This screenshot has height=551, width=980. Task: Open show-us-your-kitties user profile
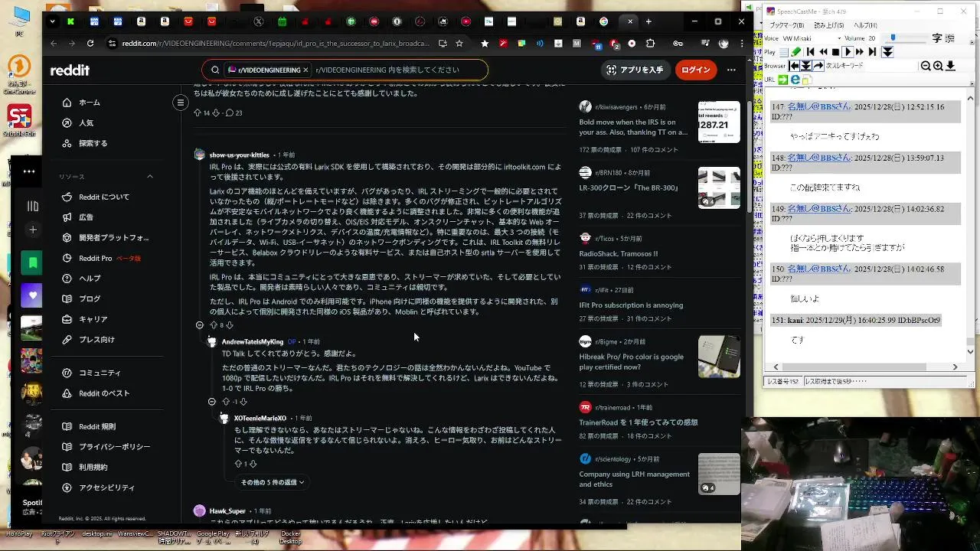[x=240, y=155]
